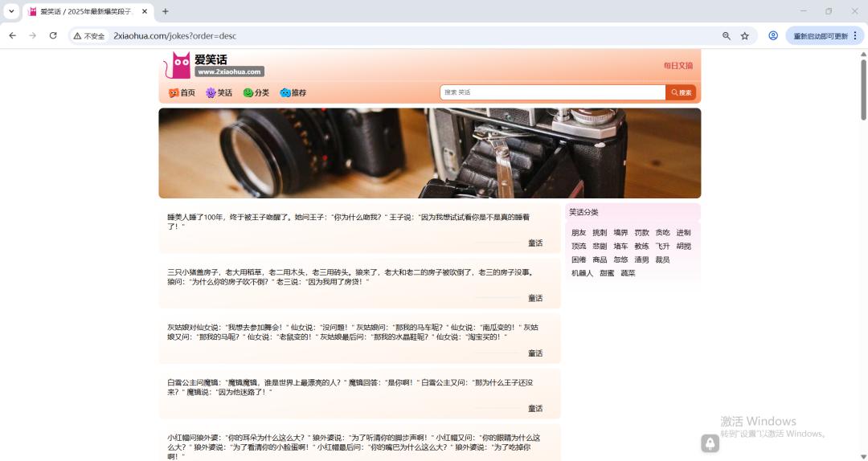Click the 小红帽问狼外婆 joke text
The width and height of the screenshot is (868, 461).
pyautogui.click(x=354, y=447)
